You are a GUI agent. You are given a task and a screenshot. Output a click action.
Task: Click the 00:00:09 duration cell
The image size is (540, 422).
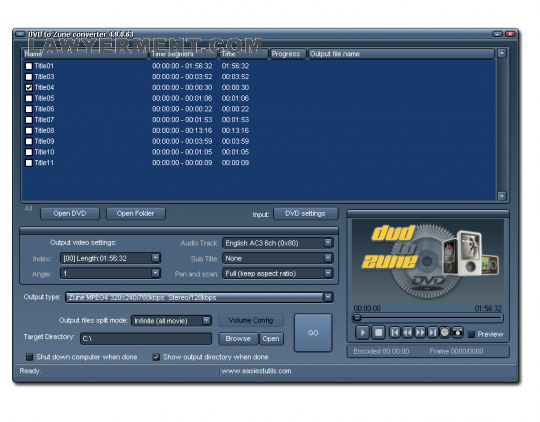(235, 163)
